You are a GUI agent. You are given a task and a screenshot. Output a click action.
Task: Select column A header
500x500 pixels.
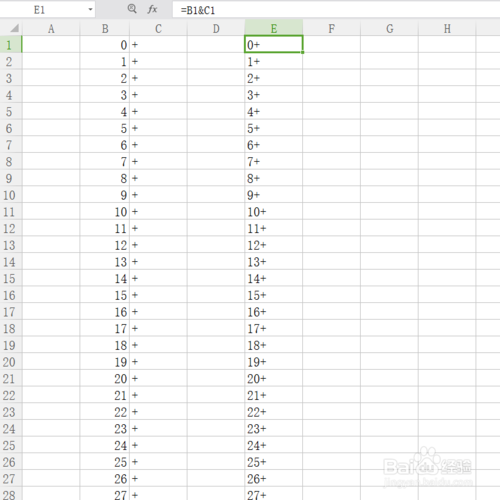pyautogui.click(x=51, y=29)
